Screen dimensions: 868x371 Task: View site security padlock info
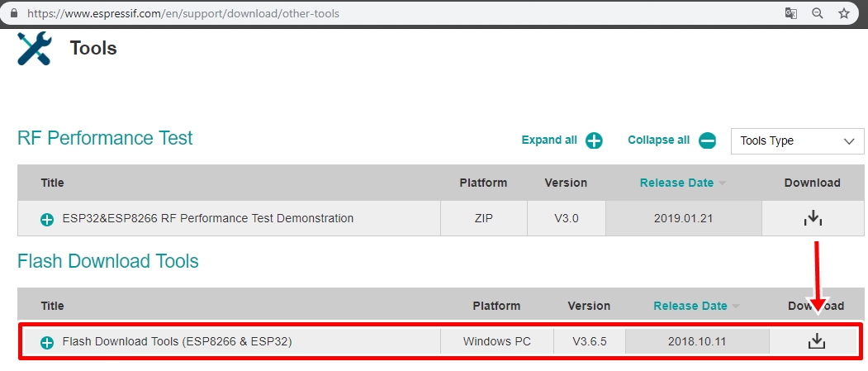pos(13,13)
